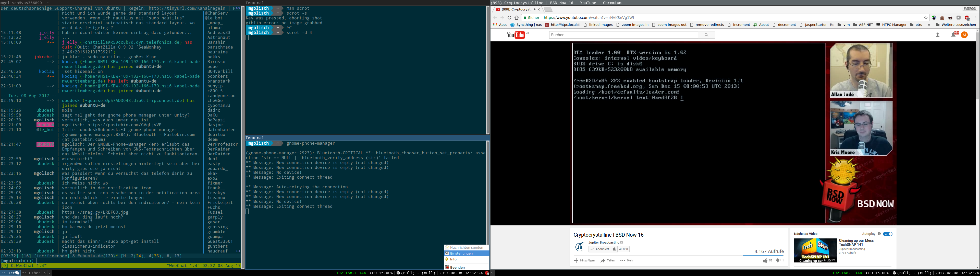Open the vim bookmarks folder
The image size is (980, 276).
coord(843,25)
